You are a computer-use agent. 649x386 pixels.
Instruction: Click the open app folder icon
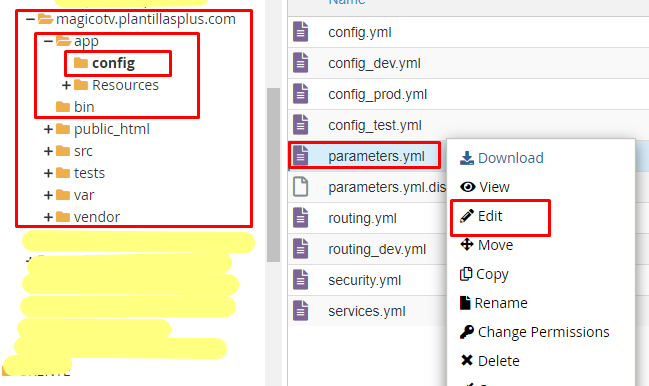click(63, 41)
